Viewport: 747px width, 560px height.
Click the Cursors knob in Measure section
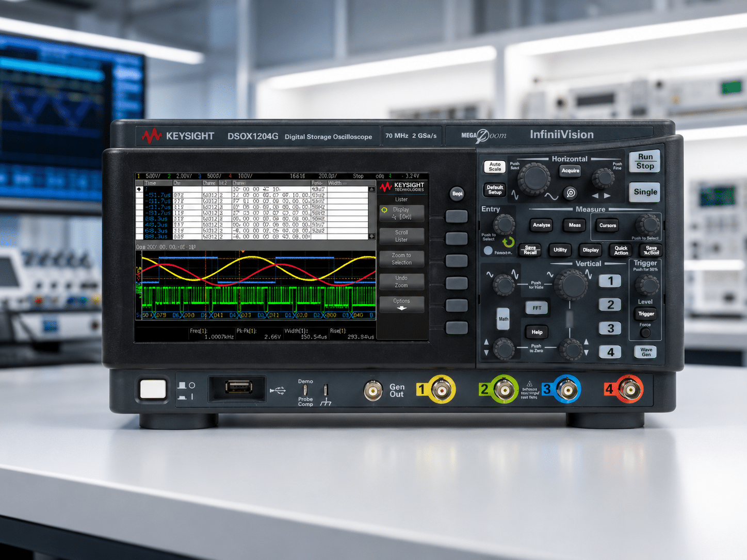647,225
